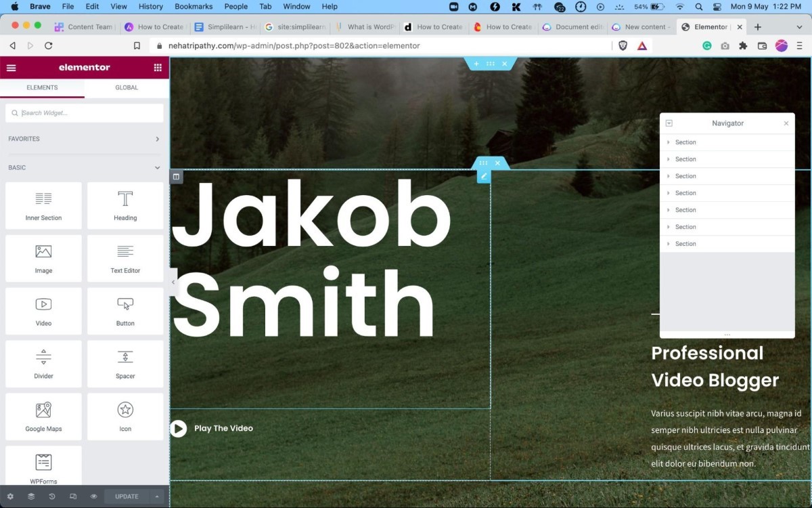
Task: Open the Elementor hamburger menu
Action: [x=11, y=68]
